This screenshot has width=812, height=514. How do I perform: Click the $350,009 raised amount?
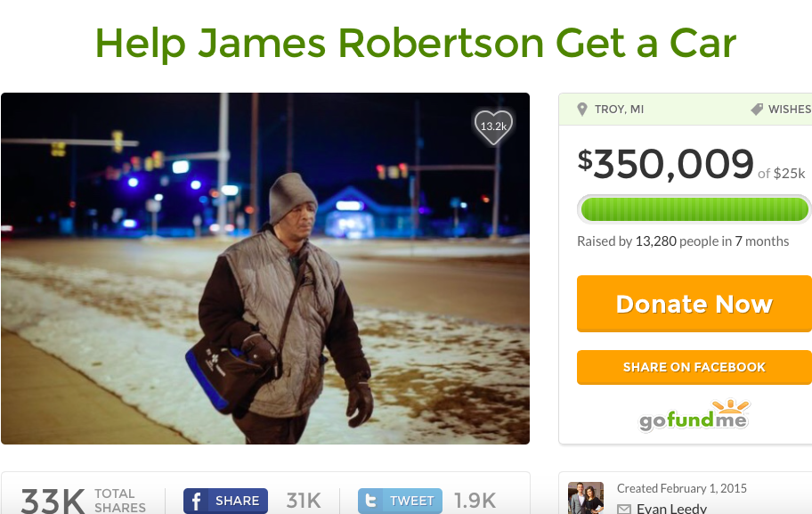(665, 164)
